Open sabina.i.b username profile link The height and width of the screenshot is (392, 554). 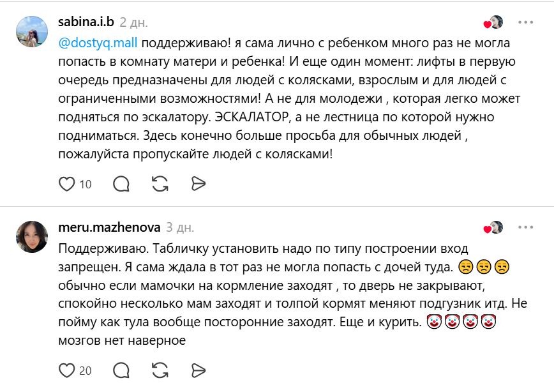(x=86, y=22)
